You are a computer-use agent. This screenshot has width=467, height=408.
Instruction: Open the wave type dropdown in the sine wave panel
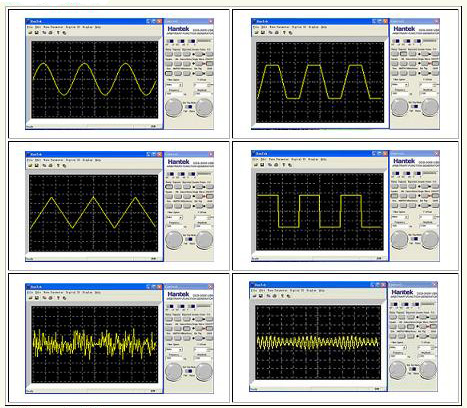pos(174,85)
